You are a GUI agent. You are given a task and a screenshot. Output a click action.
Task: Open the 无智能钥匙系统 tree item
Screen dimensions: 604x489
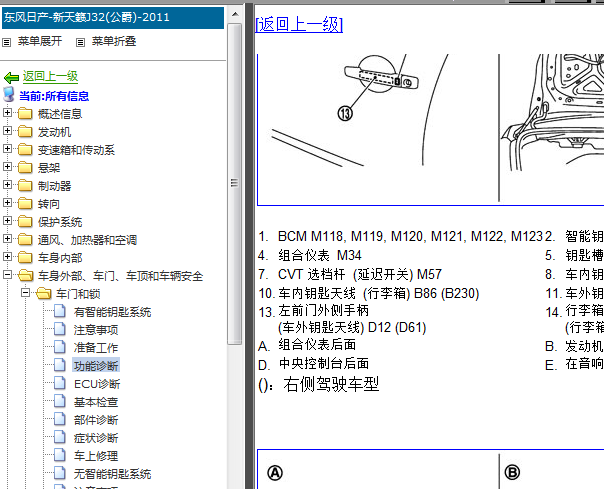tap(112, 474)
